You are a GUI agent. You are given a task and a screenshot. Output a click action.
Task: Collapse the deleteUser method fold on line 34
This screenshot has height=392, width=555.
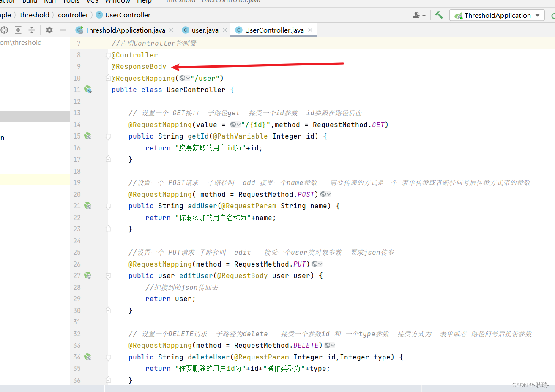point(108,357)
